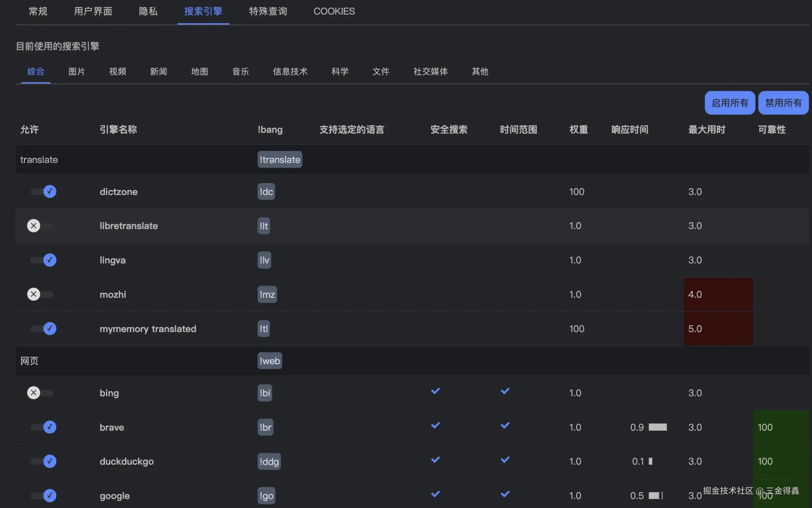Disable the duckduckgo engine switch

click(x=43, y=461)
